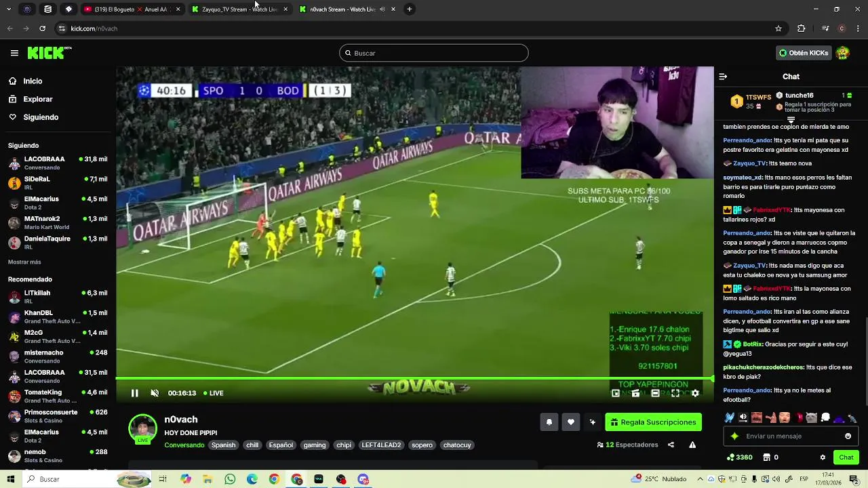This screenshot has height=488, width=868.
Task: Open the user profile avatar menu
Action: pyautogui.click(x=843, y=53)
